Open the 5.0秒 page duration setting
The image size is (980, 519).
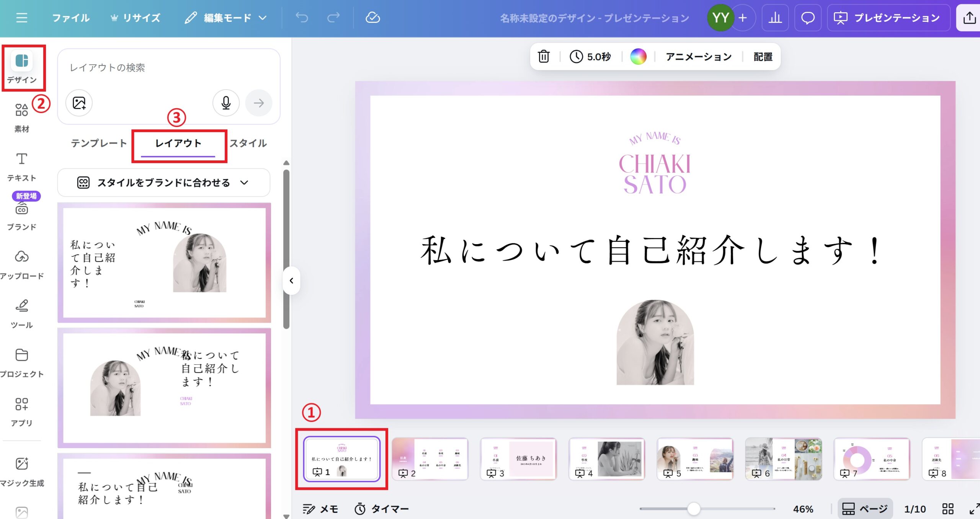(590, 57)
